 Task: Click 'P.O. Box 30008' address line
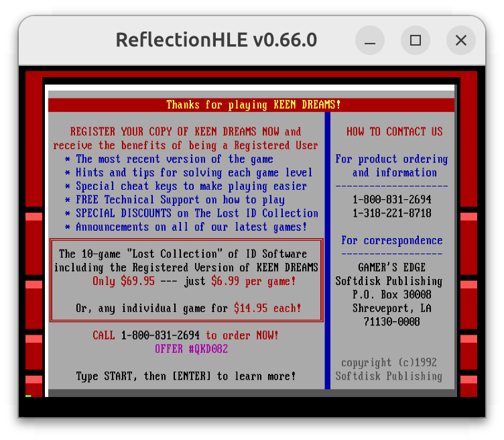tap(392, 294)
